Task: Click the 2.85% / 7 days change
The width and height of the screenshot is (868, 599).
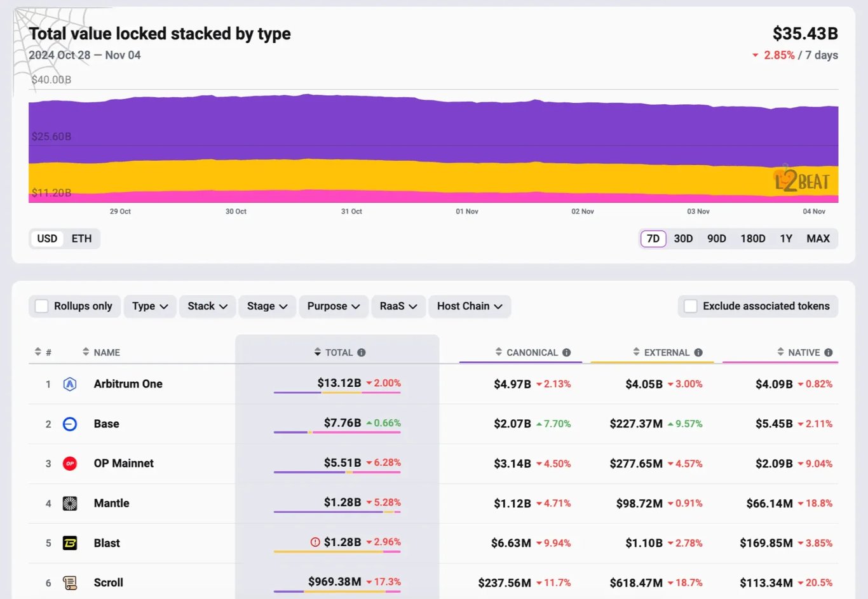Action: point(795,55)
